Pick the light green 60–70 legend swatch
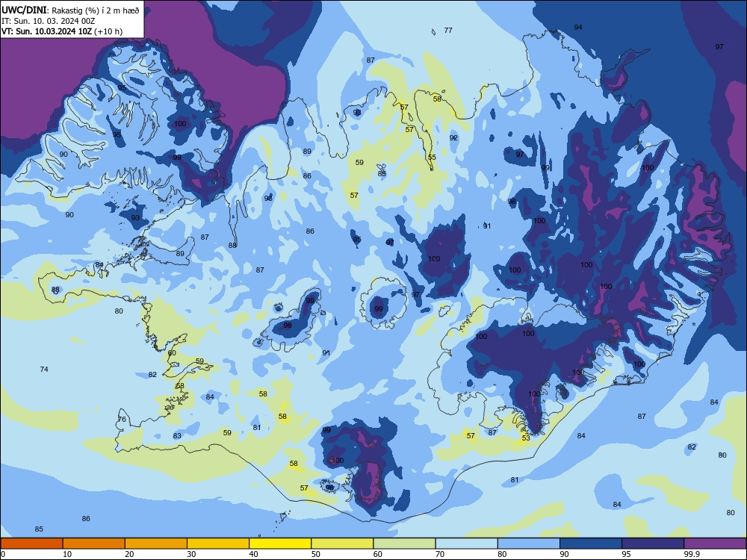 [x=404, y=544]
